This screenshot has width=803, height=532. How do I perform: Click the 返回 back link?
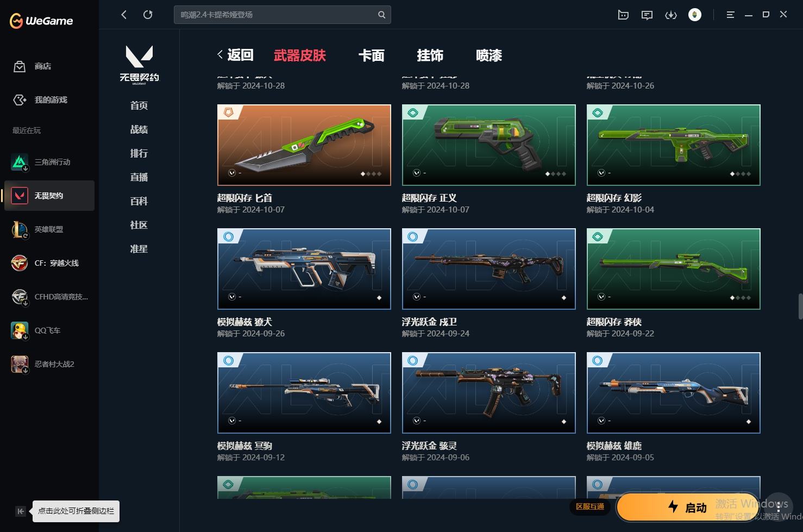(x=235, y=55)
